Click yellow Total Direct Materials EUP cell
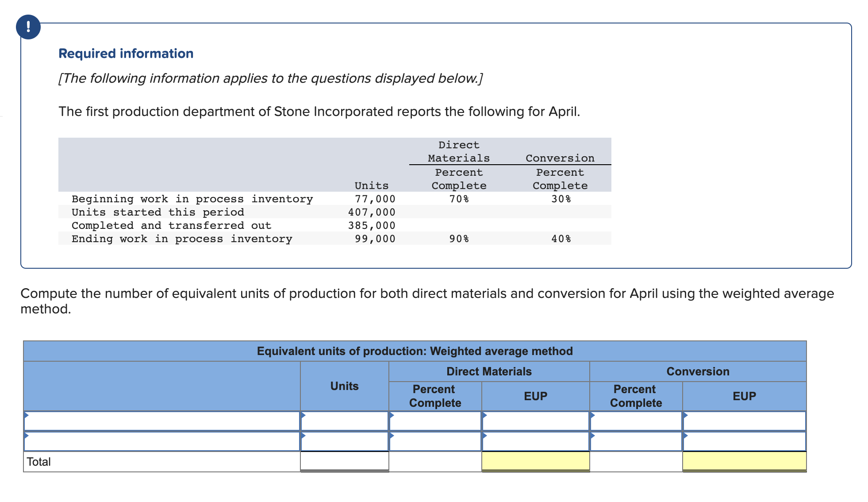This screenshot has width=868, height=502. click(536, 462)
